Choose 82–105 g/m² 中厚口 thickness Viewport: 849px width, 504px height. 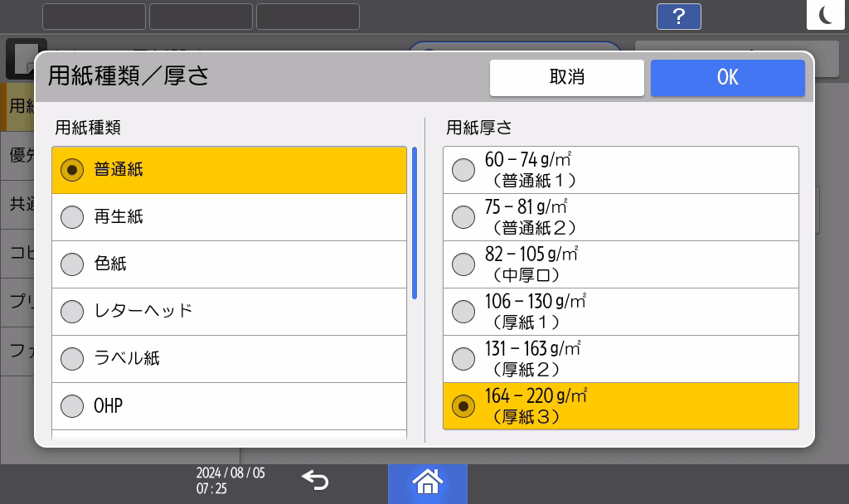(620, 264)
